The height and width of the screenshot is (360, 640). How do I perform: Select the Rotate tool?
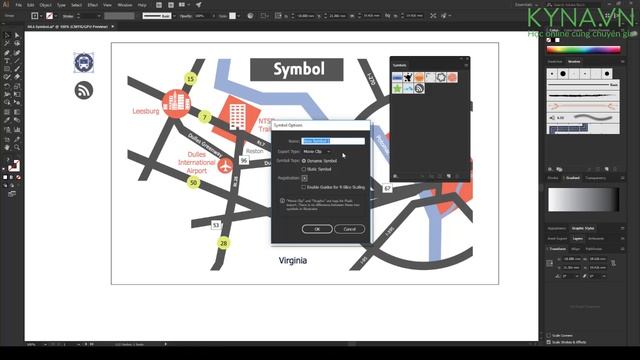(7, 86)
